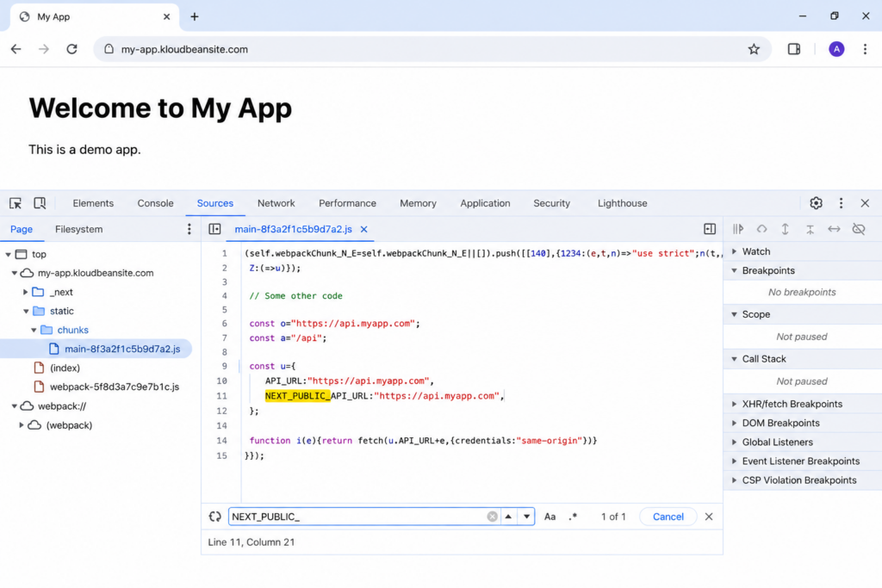Bookmark this page with the star icon
Viewport: 882px width, 588px height.
pos(754,49)
